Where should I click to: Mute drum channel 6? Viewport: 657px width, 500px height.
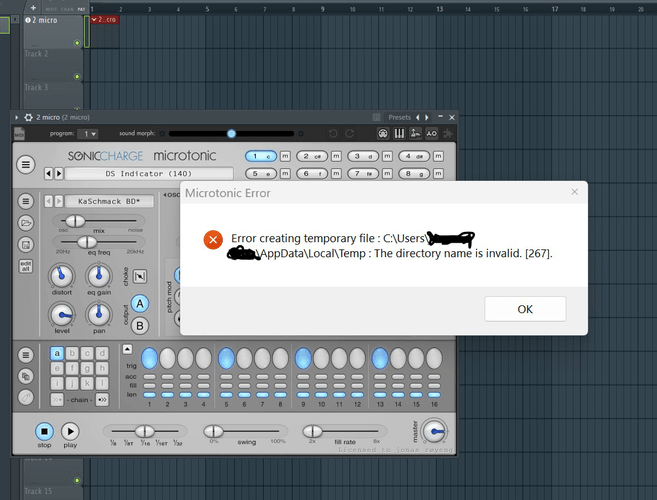336,174
